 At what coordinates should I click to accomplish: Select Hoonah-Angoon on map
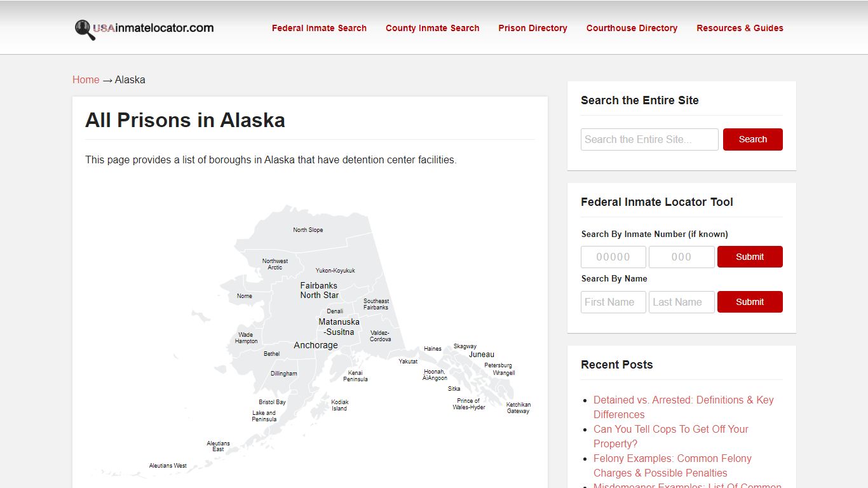435,375
